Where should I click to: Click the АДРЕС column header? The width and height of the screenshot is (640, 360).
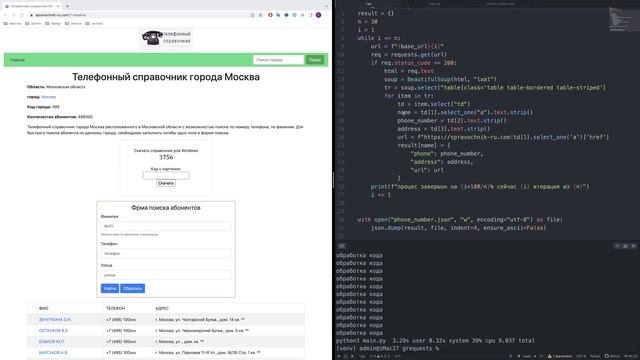click(x=162, y=309)
